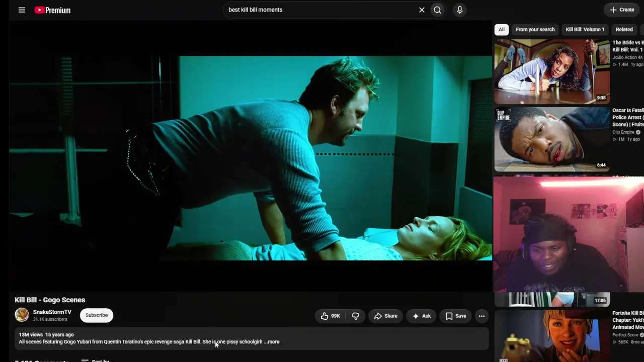644x362 pixels.
Task: Open SnakeStormTV channel avatar
Action: [x=22, y=315]
